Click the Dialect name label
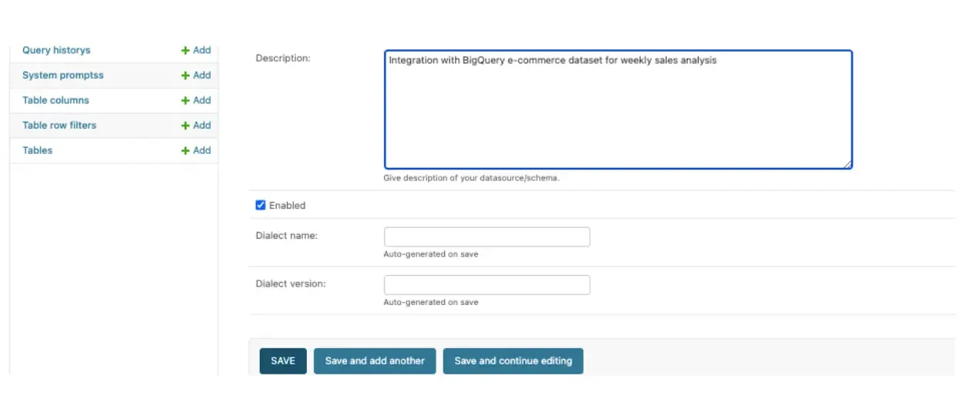Image resolution: width=980 pixels, height=406 pixels. point(287,236)
